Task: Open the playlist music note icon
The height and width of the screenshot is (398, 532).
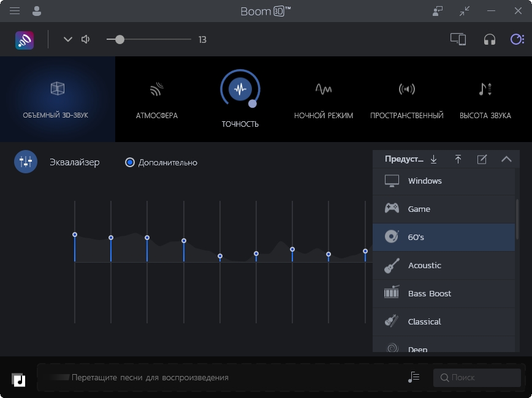Action: pos(414,377)
